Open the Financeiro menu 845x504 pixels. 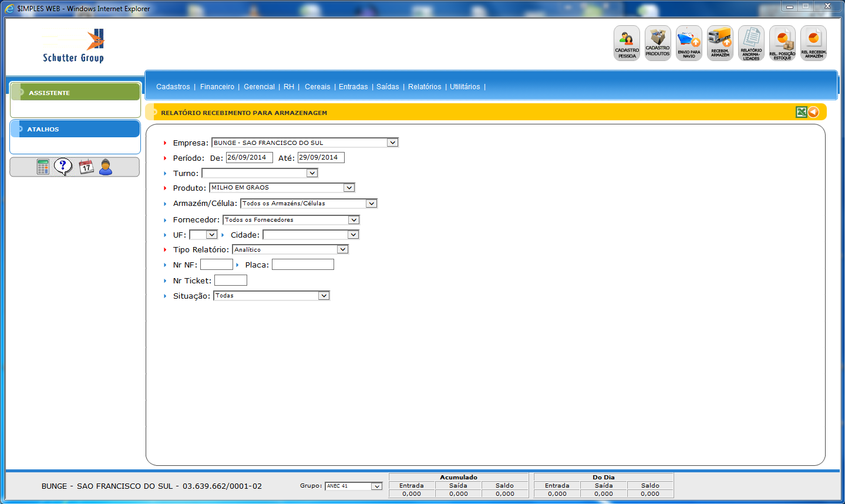pos(217,87)
